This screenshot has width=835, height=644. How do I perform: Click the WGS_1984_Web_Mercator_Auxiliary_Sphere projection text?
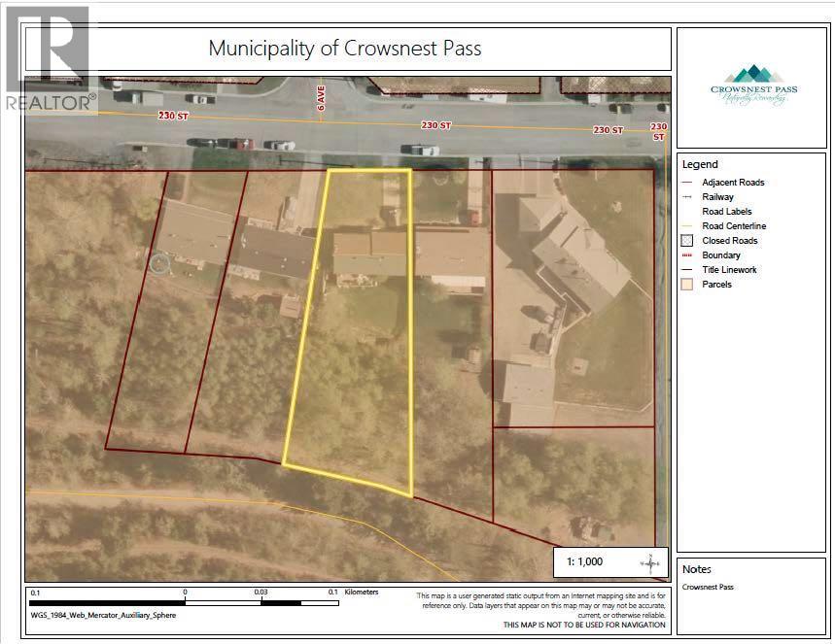click(103, 615)
